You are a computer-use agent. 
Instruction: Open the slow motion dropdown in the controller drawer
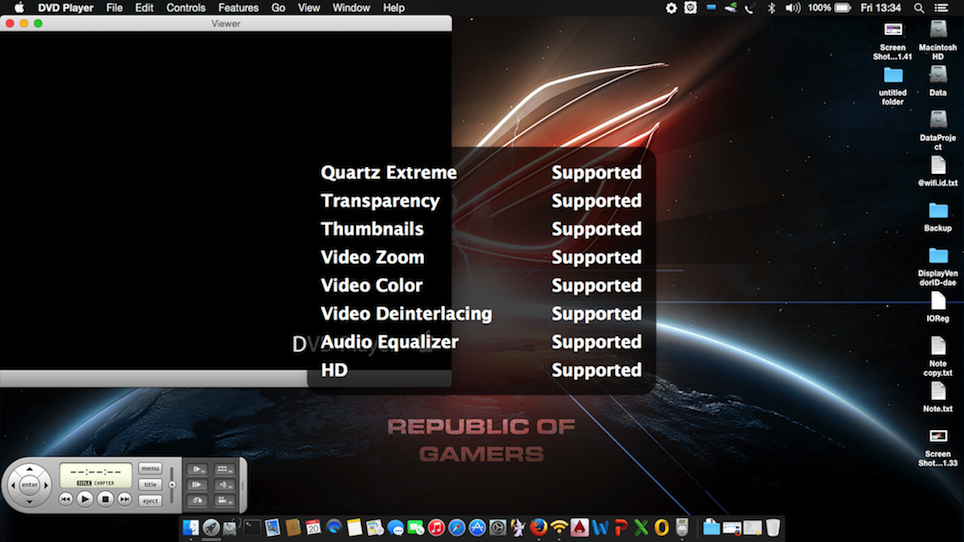pos(197,469)
